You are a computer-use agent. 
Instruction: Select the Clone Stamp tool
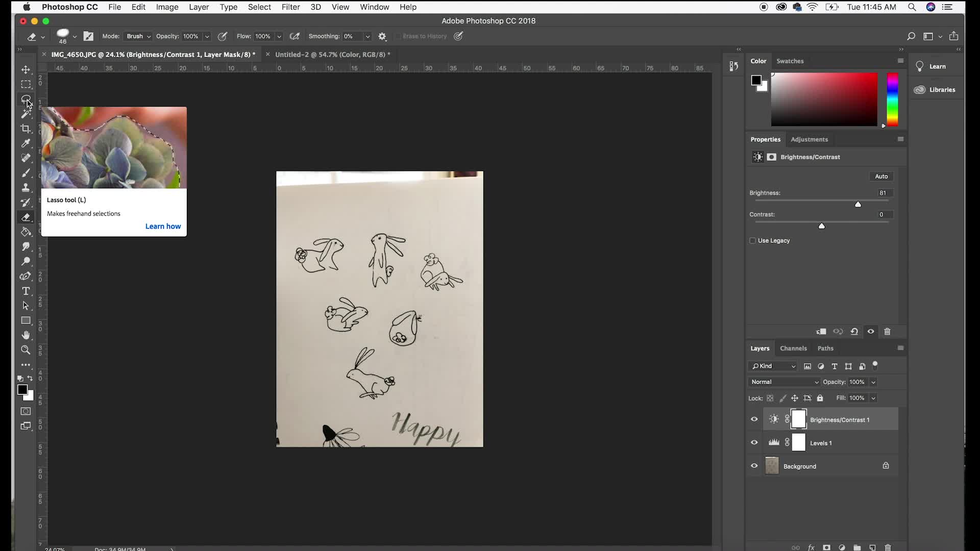[x=26, y=188]
